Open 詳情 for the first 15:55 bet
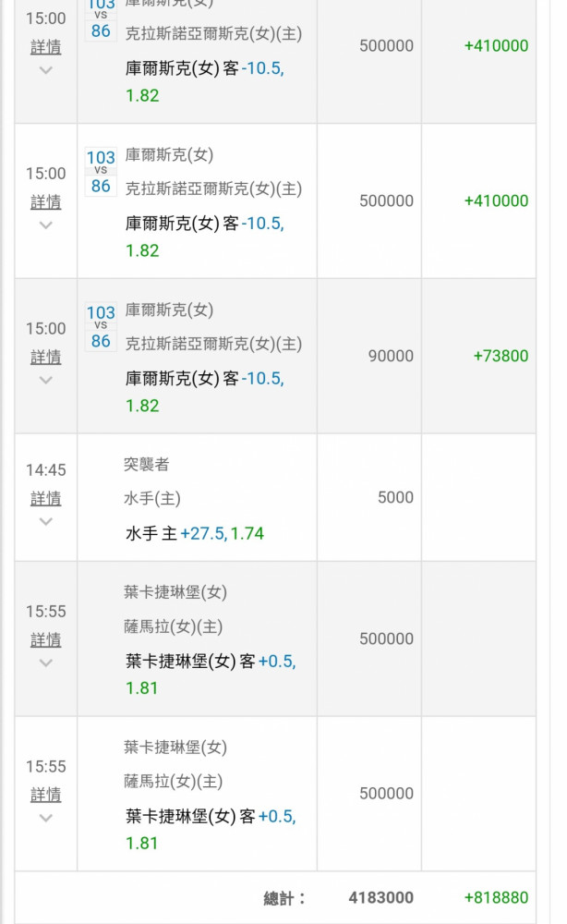Screen dimensions: 567x924 tap(46, 640)
